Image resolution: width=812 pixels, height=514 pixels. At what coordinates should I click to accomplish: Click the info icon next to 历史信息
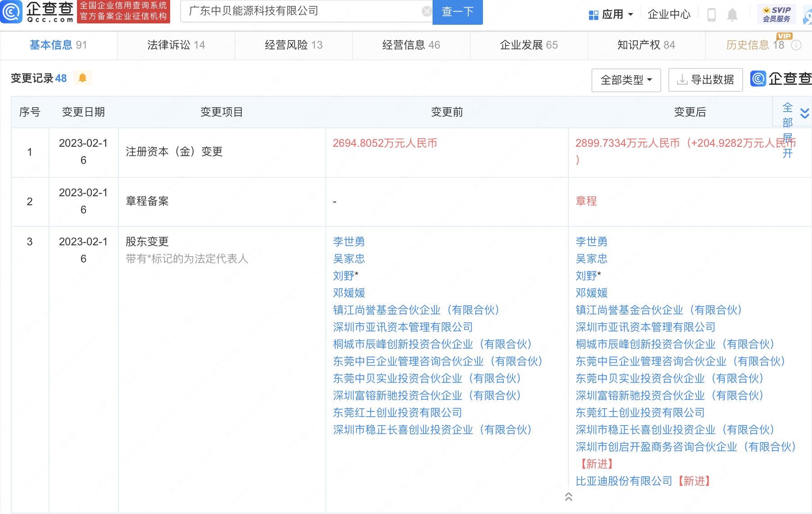(796, 45)
